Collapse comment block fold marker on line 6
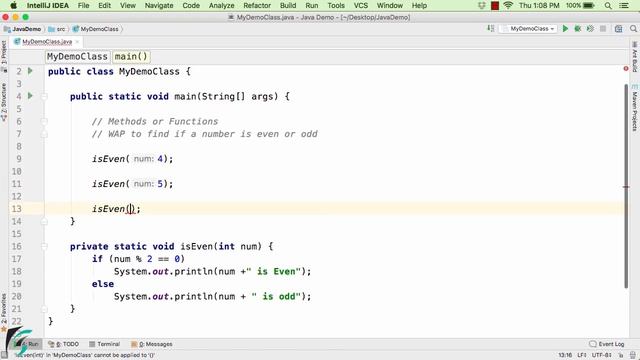640x360 pixels. (x=44, y=121)
